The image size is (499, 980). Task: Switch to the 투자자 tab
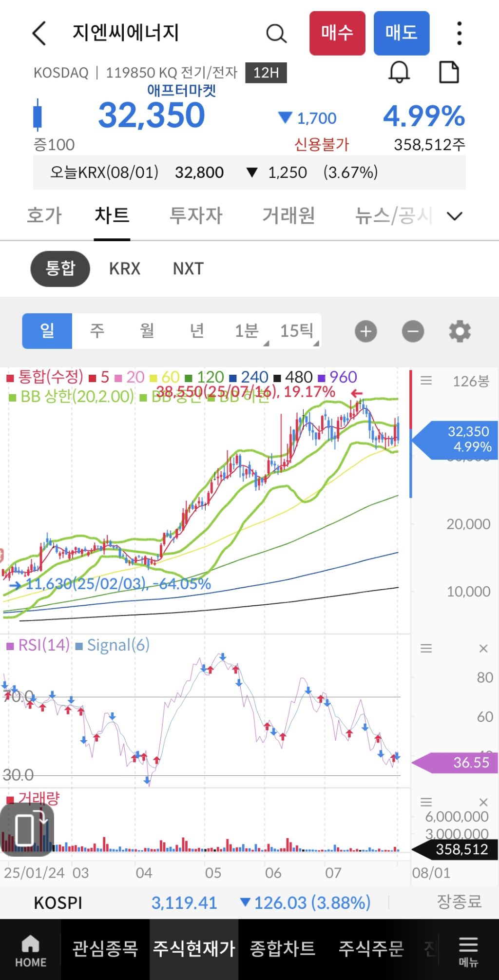(x=196, y=216)
